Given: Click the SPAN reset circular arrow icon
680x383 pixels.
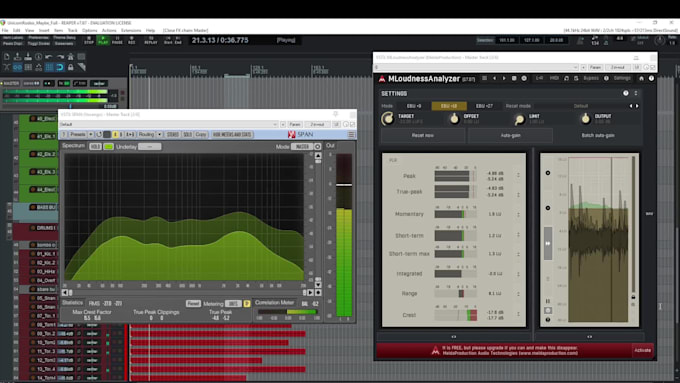Looking at the screenshot, I should coord(99,135).
